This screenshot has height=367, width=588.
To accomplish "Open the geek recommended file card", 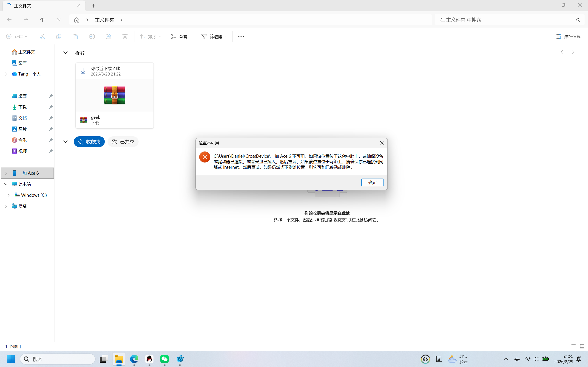I will [114, 95].
